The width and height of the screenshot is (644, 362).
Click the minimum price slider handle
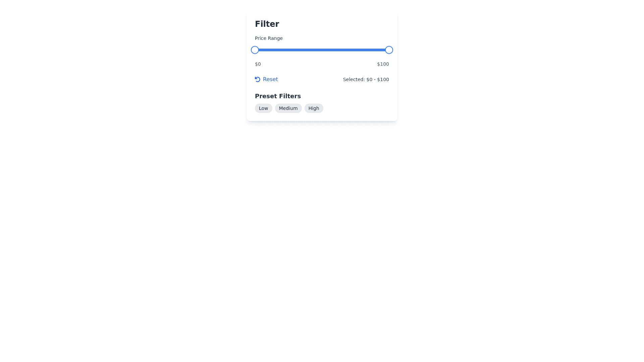255,50
